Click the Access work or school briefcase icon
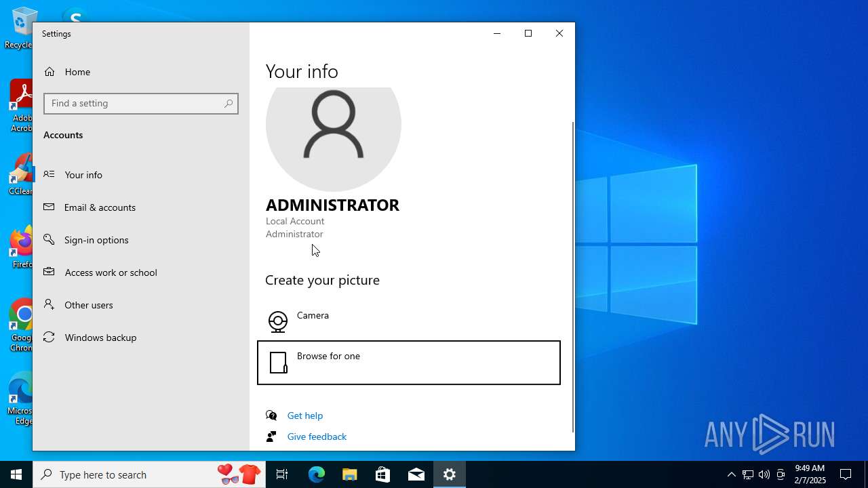This screenshot has height=488, width=868. (x=49, y=272)
